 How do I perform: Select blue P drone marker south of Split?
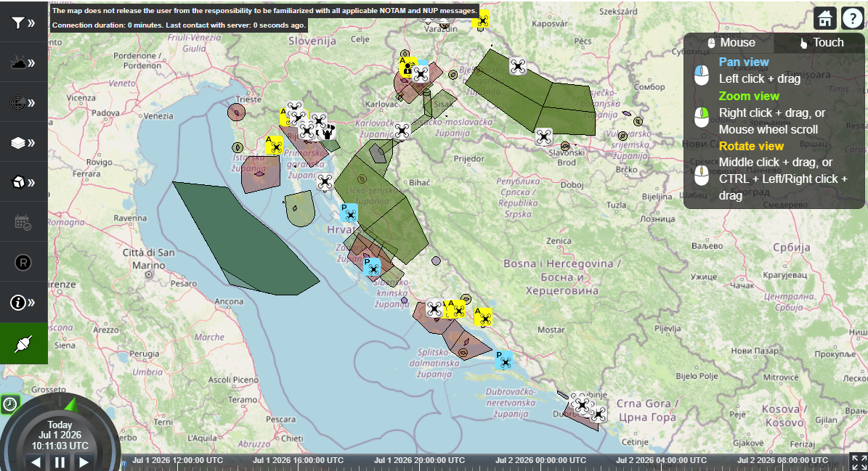pyautogui.click(x=504, y=361)
